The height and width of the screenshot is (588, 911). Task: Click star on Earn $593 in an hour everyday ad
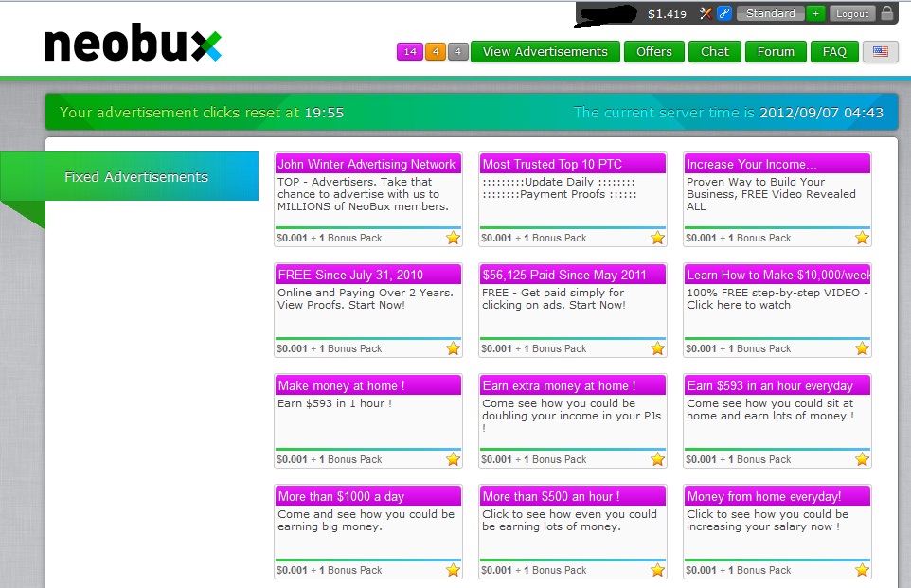[862, 459]
